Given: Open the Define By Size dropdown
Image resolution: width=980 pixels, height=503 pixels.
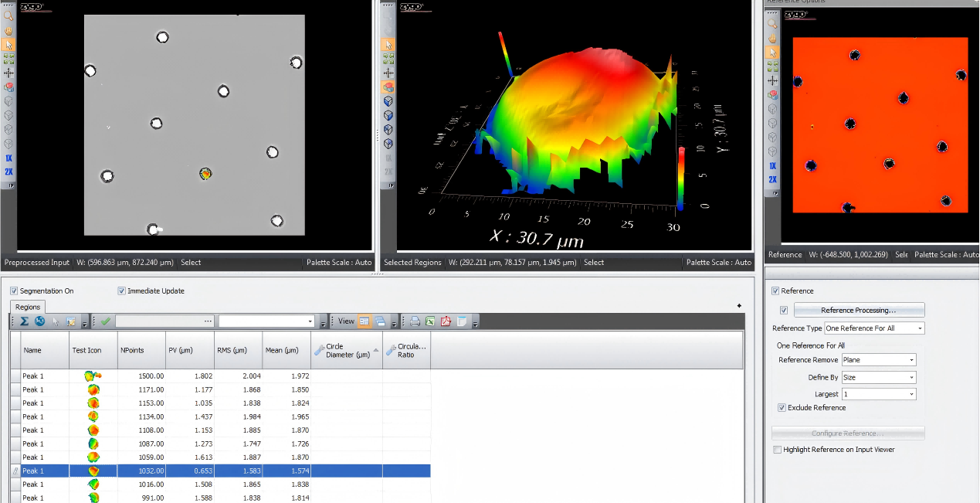Looking at the screenshot, I should 878,378.
